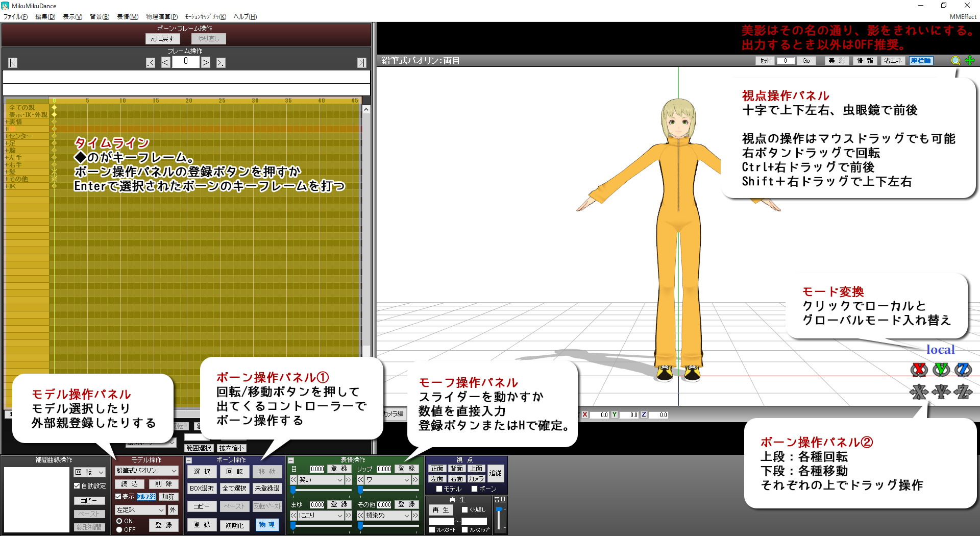
Task: Select the green Y-axis rotation icon
Action: coord(941,370)
